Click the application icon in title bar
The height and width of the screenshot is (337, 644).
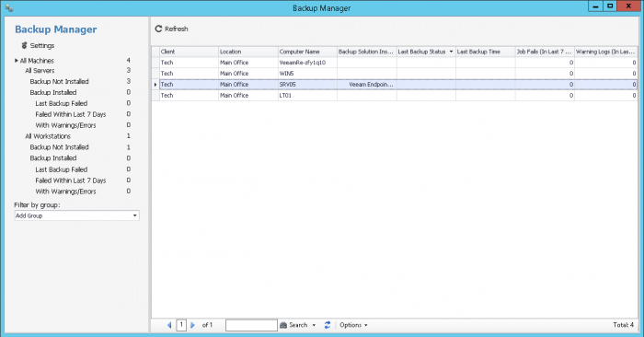(9, 7)
